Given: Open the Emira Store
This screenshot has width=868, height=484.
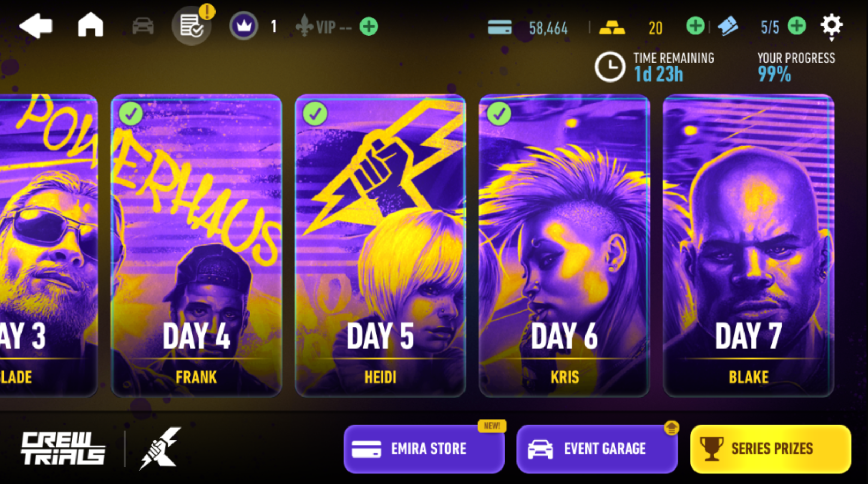Looking at the screenshot, I should point(424,449).
